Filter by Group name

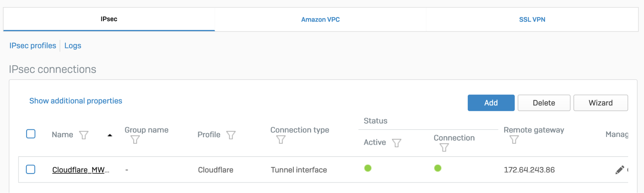[x=135, y=140]
